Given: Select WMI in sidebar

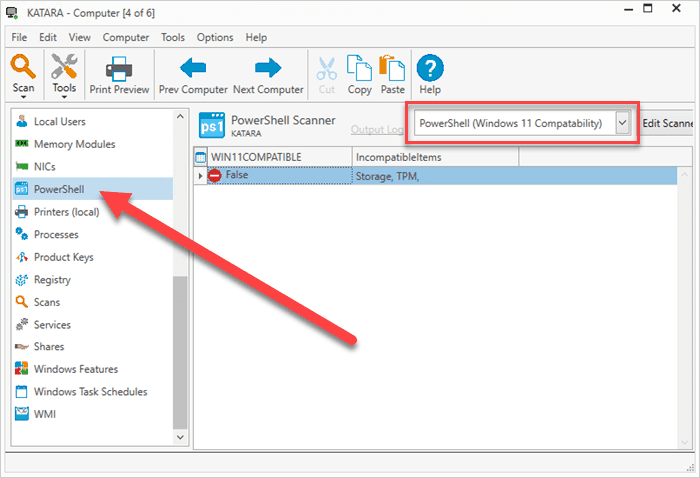Looking at the screenshot, I should 92,414.
